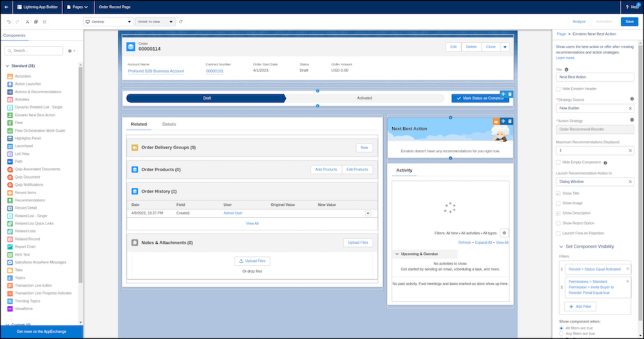
Task: Remove the Record Status Equal Activated filter
Action: (627, 269)
